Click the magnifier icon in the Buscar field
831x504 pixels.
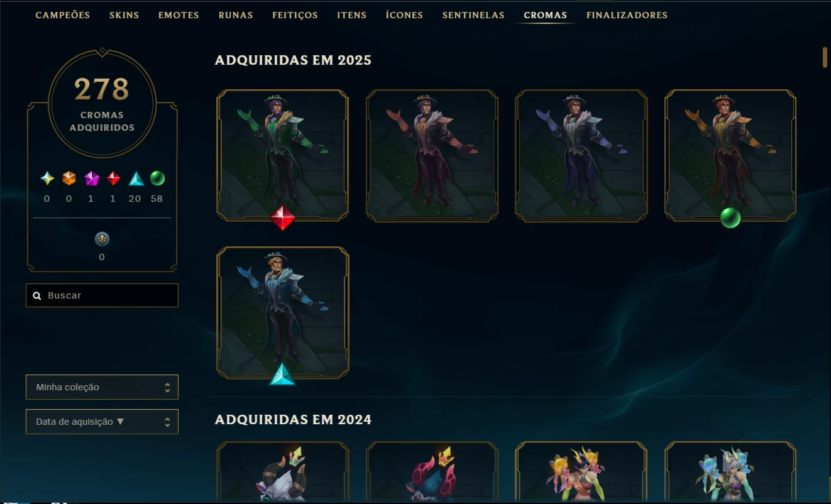(37, 295)
